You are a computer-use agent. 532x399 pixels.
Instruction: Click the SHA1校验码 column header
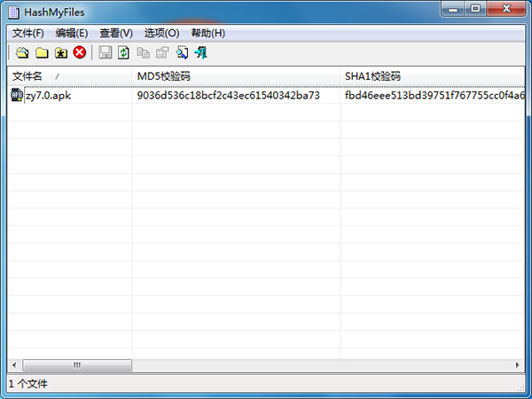[x=433, y=76]
